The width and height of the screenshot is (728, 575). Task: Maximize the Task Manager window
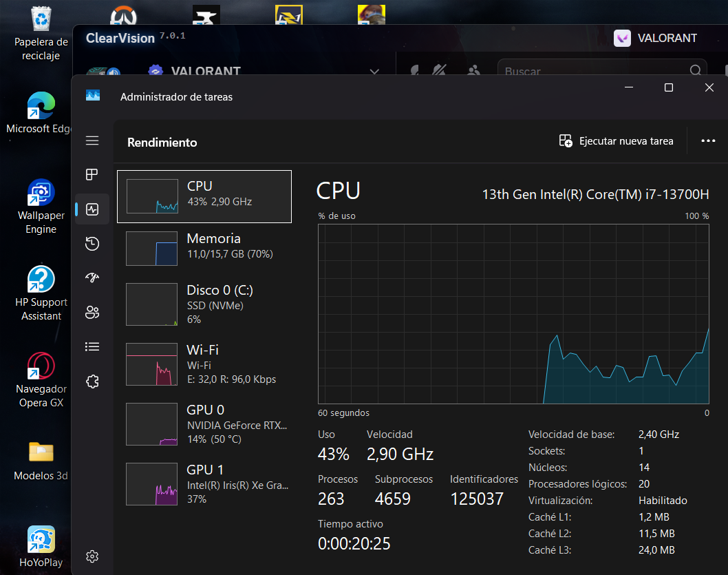tap(669, 87)
